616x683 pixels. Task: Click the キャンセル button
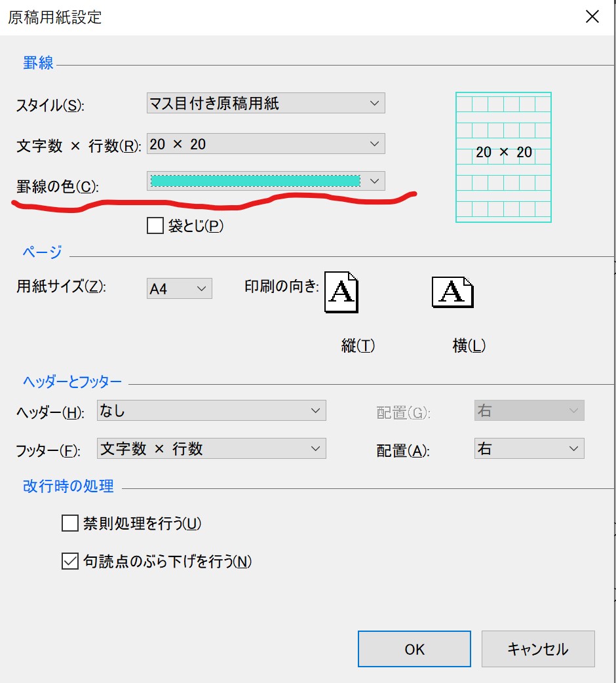click(x=538, y=649)
